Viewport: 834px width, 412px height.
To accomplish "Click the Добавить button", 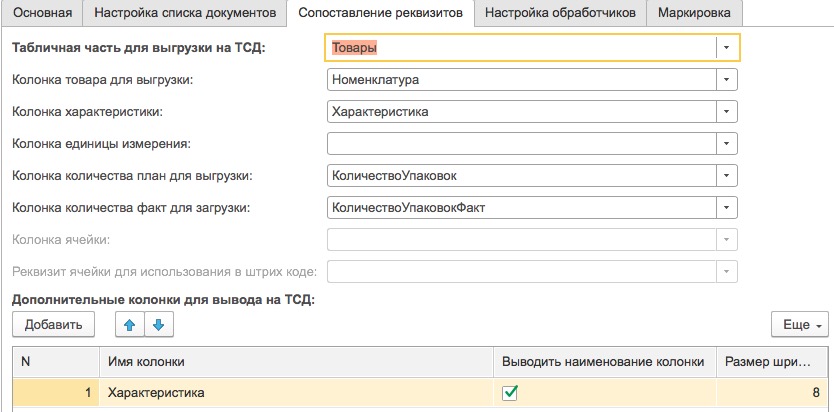I will [x=53, y=325].
